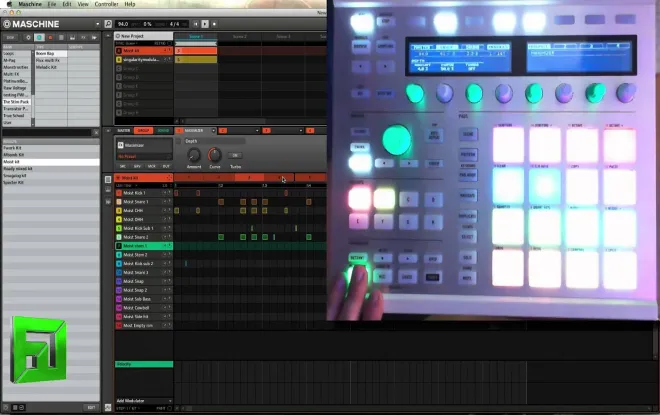Open the View menu
The height and width of the screenshot is (415, 660).
83,4
